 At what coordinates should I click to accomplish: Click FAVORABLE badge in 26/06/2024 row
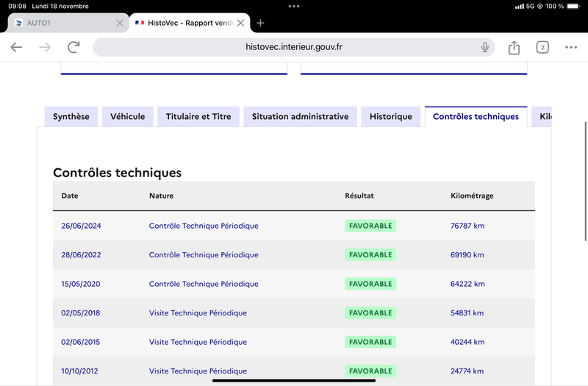click(x=370, y=226)
